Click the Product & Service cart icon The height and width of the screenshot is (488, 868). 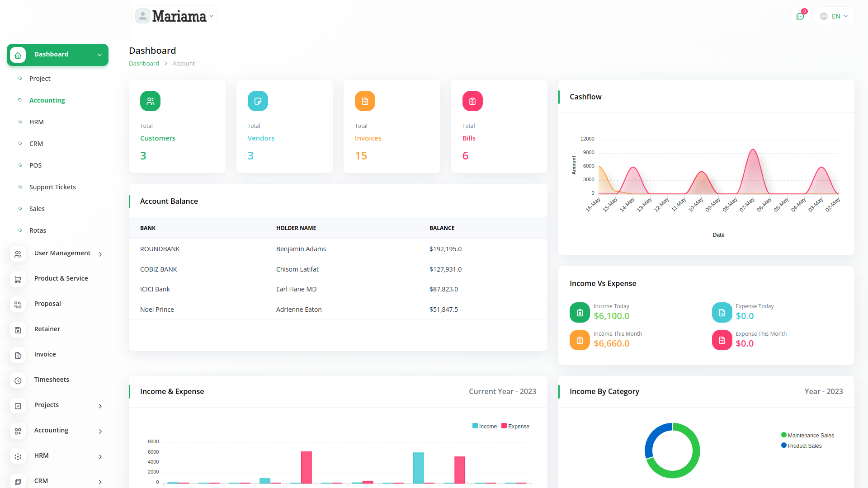click(18, 280)
